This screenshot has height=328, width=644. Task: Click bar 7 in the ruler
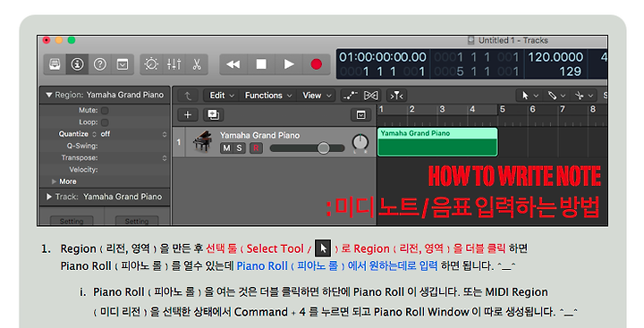tap(563, 109)
